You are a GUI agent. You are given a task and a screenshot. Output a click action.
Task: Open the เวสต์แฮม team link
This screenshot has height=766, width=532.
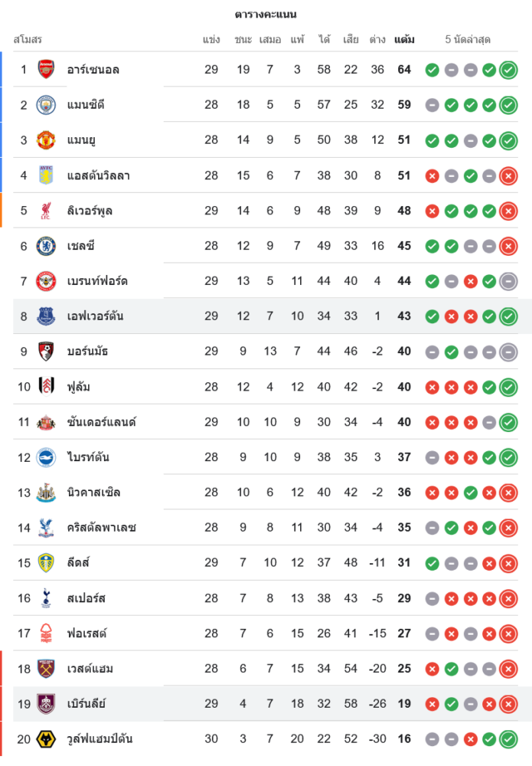pyautogui.click(x=90, y=669)
